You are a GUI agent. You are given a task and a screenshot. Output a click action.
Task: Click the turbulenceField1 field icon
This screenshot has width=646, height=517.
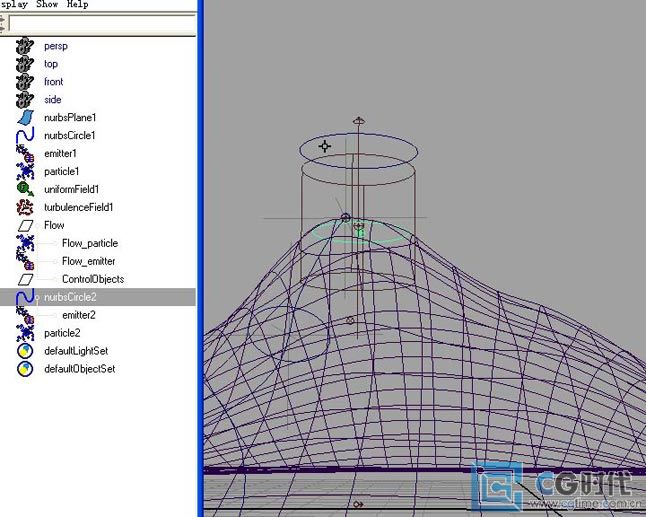(x=25, y=207)
